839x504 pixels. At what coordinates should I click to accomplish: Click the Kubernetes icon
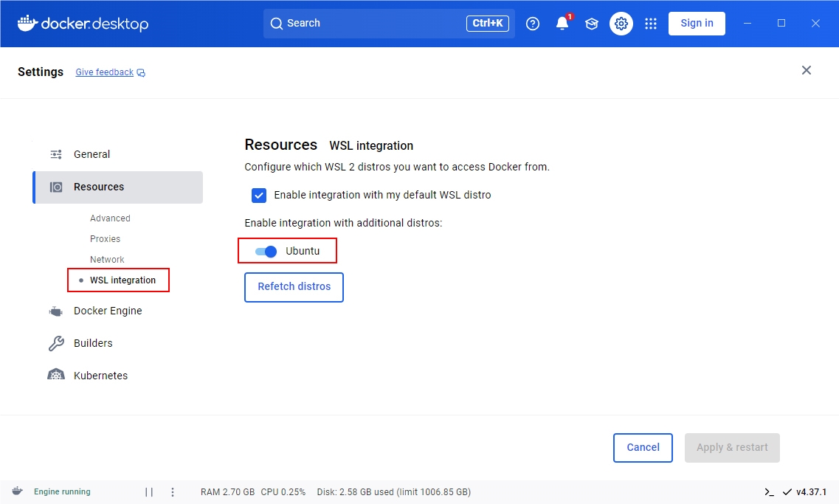(x=56, y=375)
